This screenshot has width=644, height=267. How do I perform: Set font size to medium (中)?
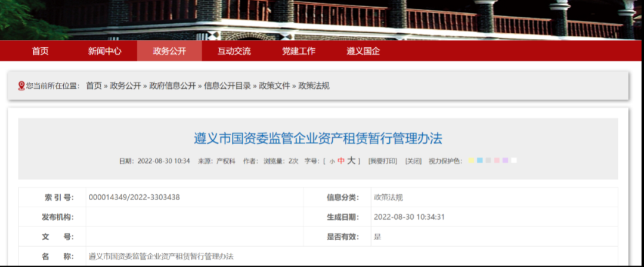click(340, 161)
